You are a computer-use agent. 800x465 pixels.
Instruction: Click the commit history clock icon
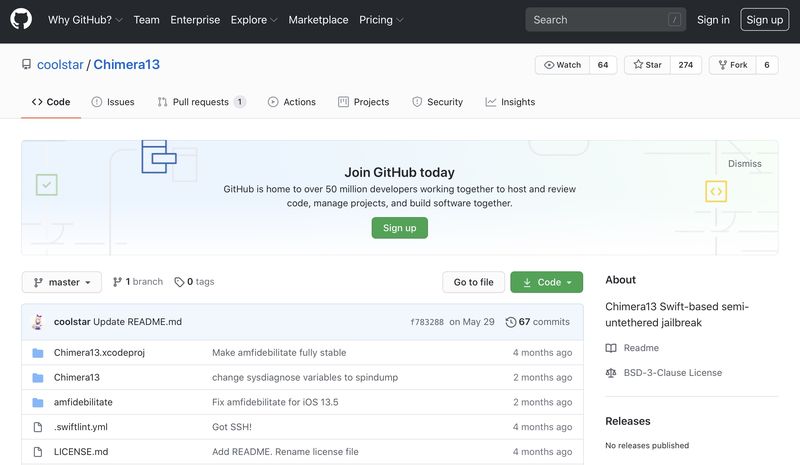[511, 322]
